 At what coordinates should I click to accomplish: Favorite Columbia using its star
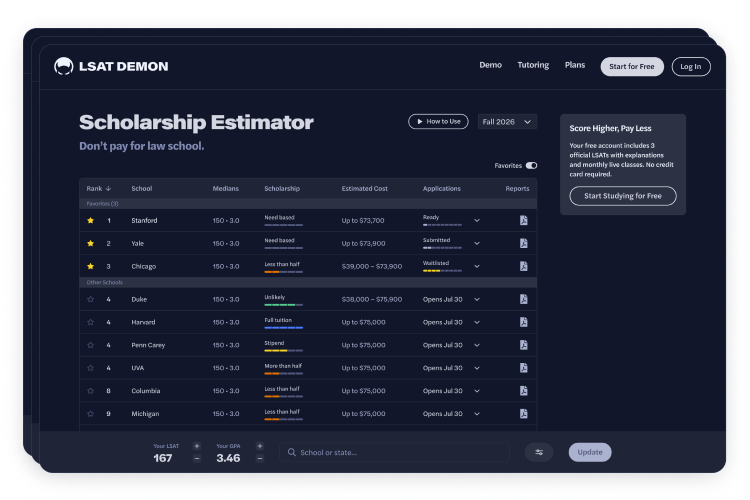90,391
